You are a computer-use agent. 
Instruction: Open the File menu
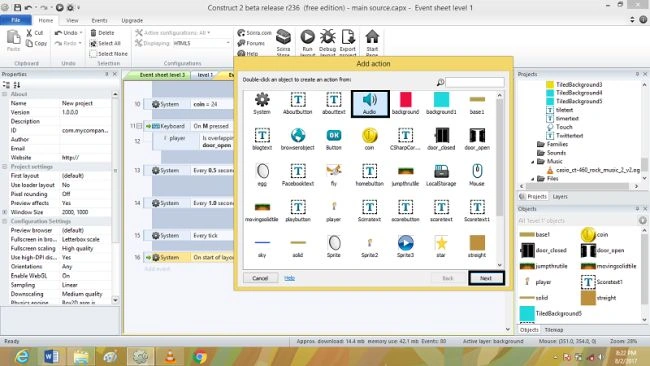16,20
